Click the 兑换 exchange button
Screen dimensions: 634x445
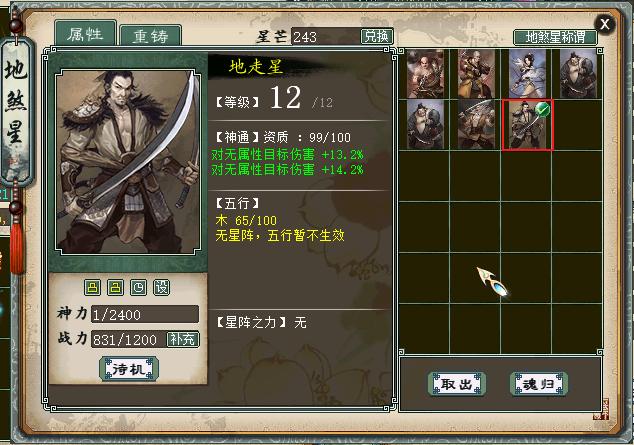coord(376,36)
